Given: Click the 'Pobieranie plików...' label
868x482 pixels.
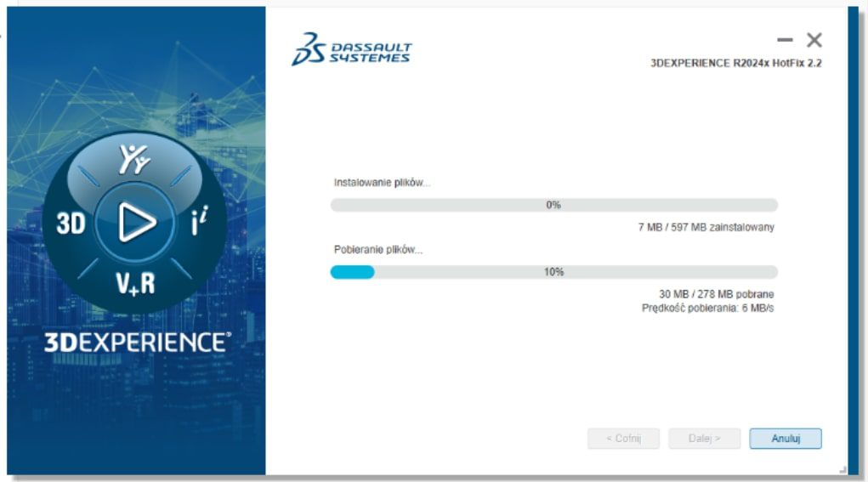Looking at the screenshot, I should pyautogui.click(x=377, y=250).
